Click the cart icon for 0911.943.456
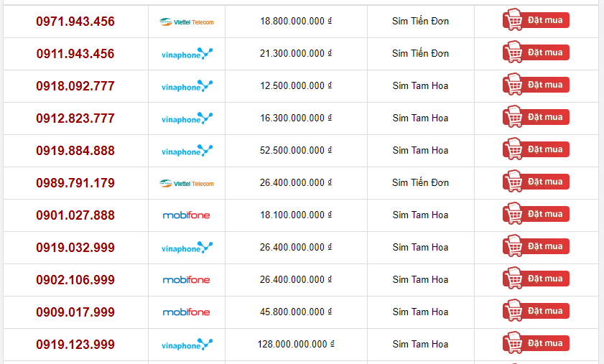604x364 pixels. [514, 52]
